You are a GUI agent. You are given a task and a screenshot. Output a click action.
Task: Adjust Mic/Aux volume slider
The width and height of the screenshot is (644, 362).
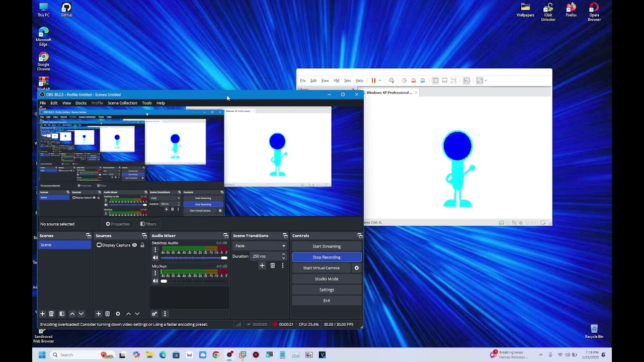(x=194, y=281)
